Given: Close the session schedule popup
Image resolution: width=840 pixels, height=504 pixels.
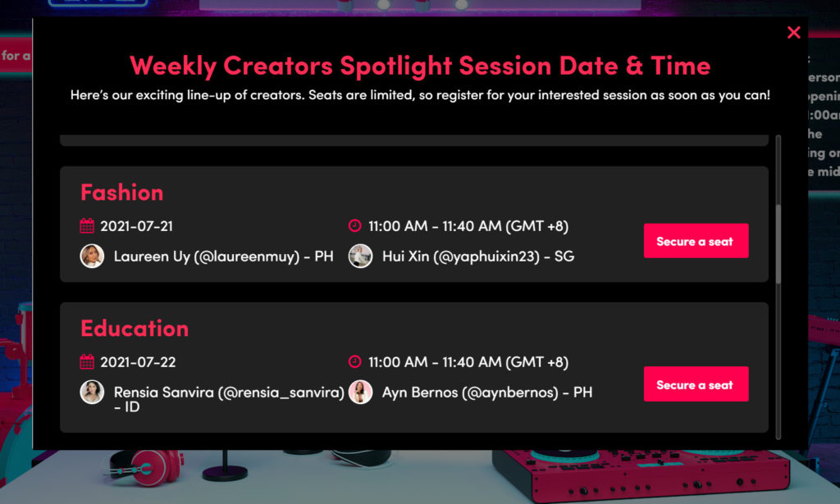Looking at the screenshot, I should click(793, 33).
